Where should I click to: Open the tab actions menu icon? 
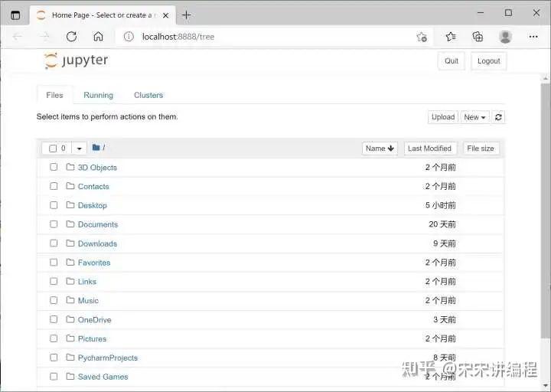[15, 15]
